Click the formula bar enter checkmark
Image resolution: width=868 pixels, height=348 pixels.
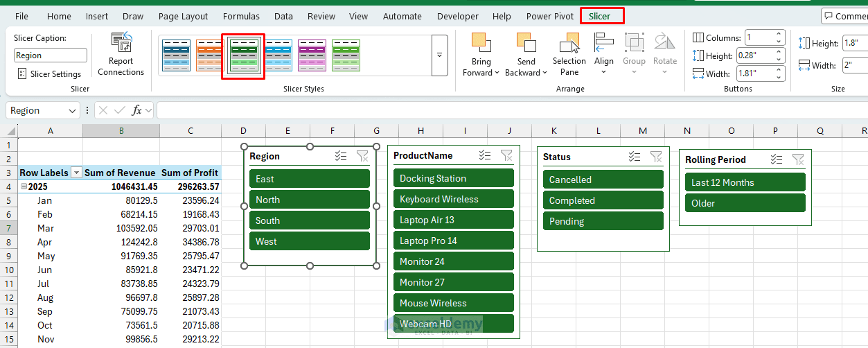point(120,110)
